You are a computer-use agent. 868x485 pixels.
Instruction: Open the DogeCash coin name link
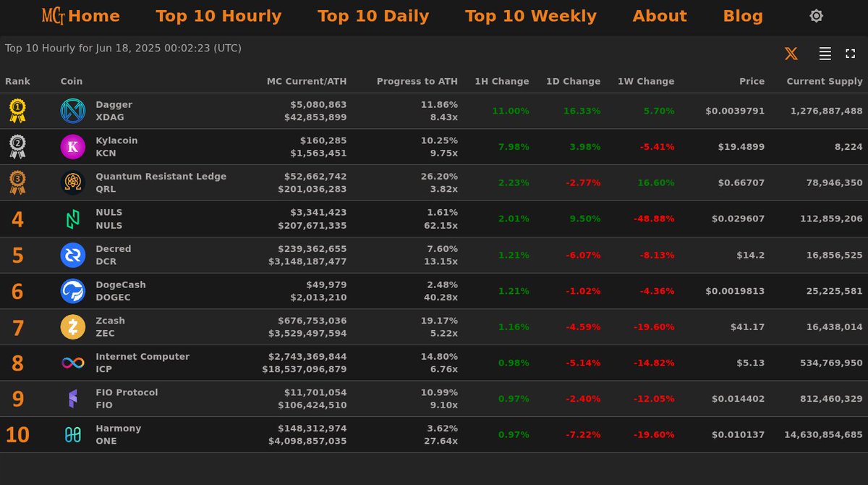pyautogui.click(x=121, y=285)
